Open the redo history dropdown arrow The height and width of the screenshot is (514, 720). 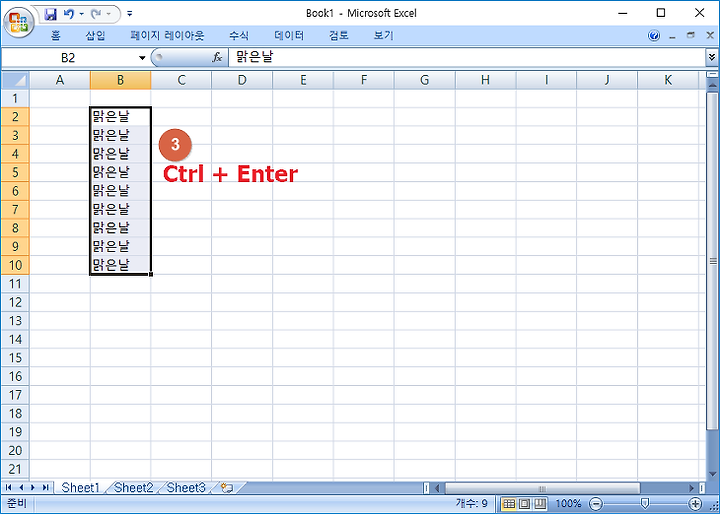point(109,14)
